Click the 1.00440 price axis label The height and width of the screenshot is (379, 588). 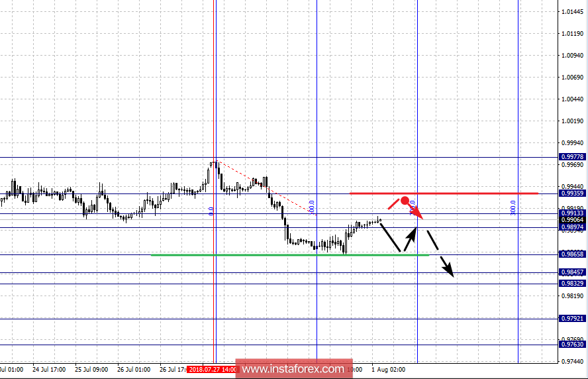pos(572,99)
